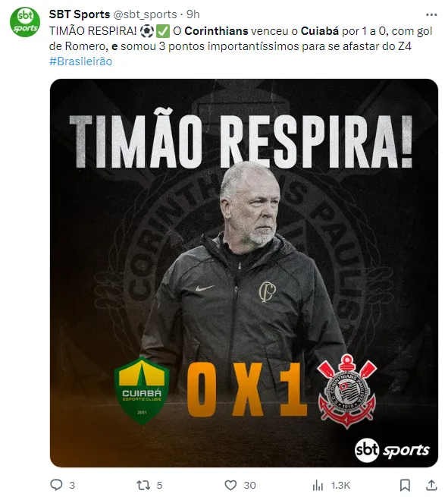The width and height of the screenshot is (448, 497).
Task: Click the Corinthians crest in the image
Action: pos(346,392)
